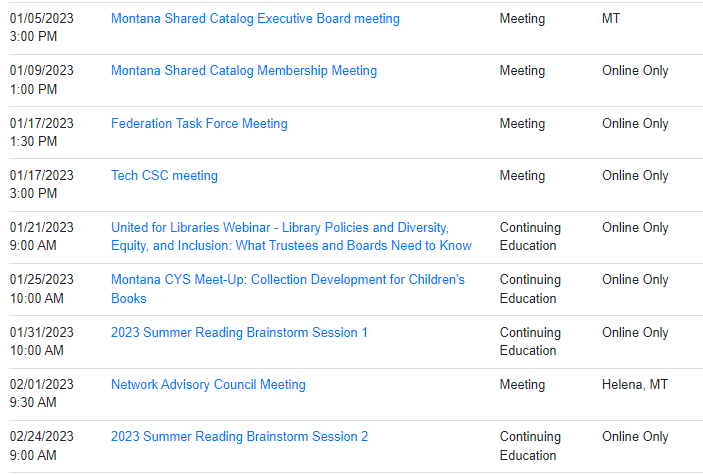Click the 01/21/2023 9:00 AM date cell

pos(42,237)
